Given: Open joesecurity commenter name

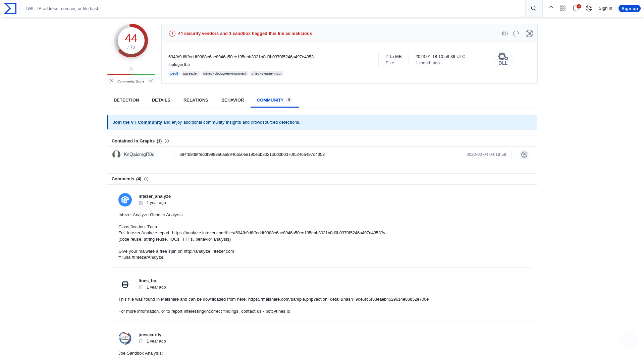Looking at the screenshot, I should (x=150, y=335).
